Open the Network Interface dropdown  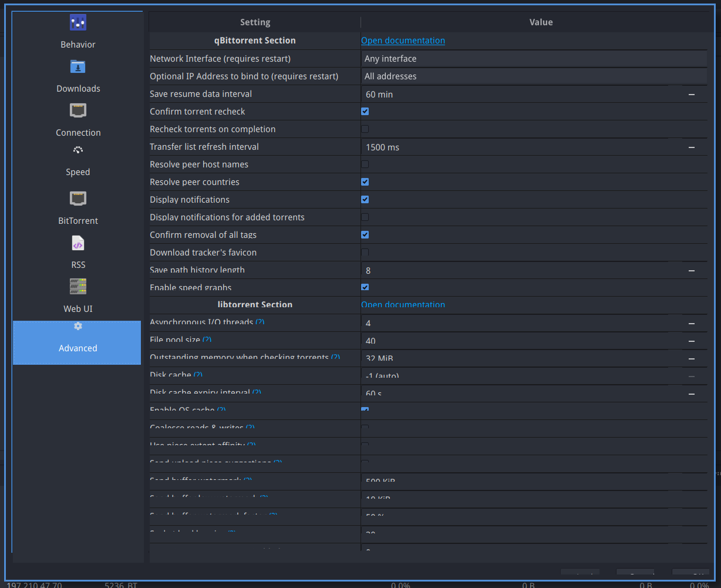[x=534, y=59]
